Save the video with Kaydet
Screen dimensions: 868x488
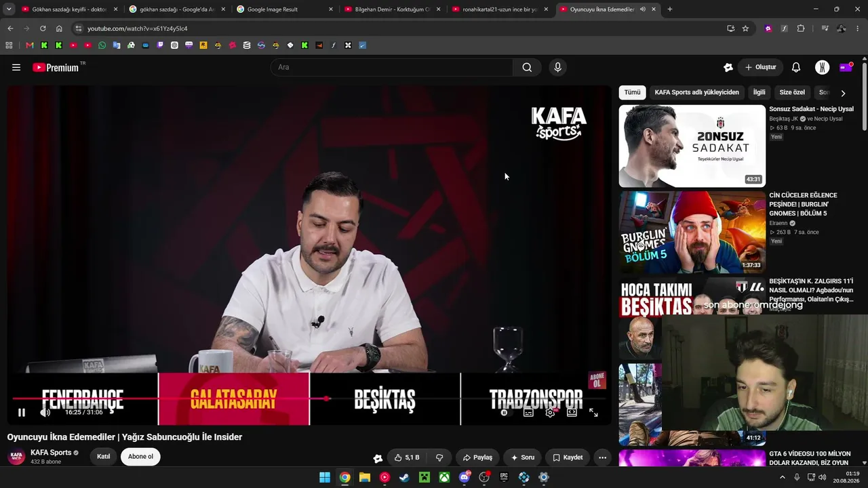568,457
